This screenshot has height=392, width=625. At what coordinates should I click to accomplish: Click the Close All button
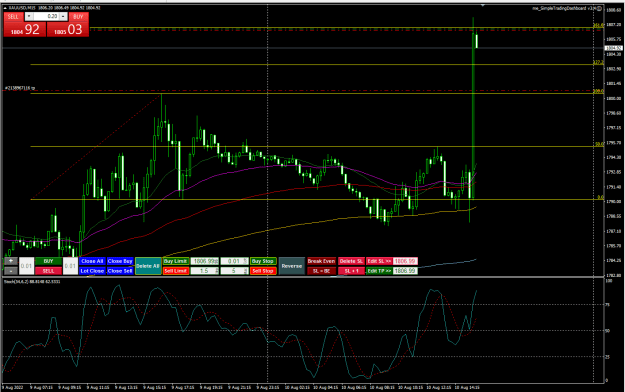(x=92, y=261)
